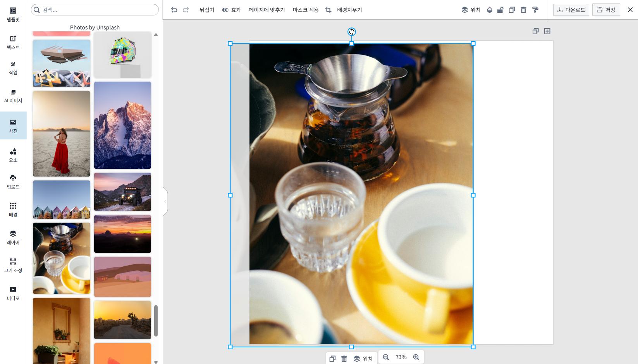This screenshot has width=638, height=364.
Task: Click the undo arrow
Action: click(174, 10)
